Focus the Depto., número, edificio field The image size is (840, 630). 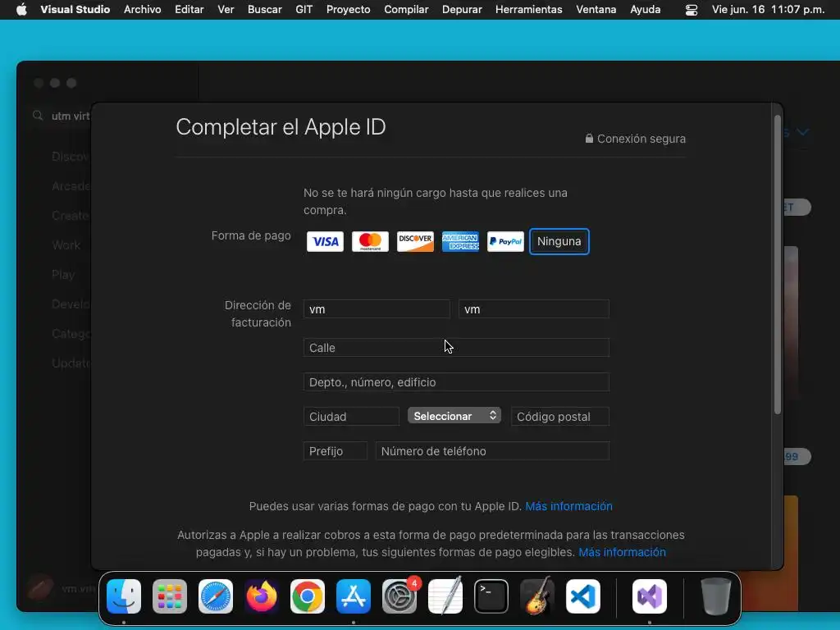456,382
